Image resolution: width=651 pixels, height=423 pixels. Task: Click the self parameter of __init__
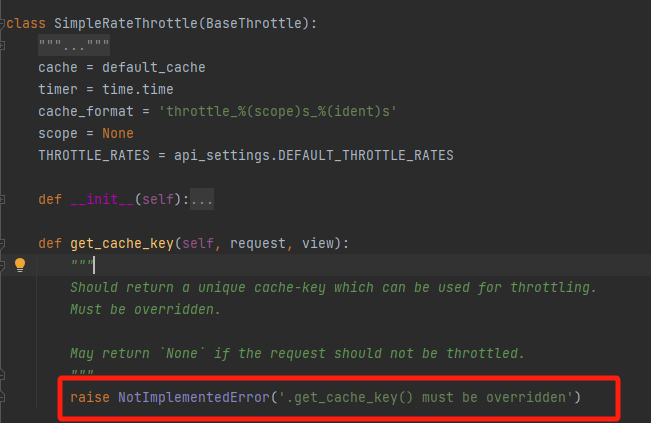[158, 199]
